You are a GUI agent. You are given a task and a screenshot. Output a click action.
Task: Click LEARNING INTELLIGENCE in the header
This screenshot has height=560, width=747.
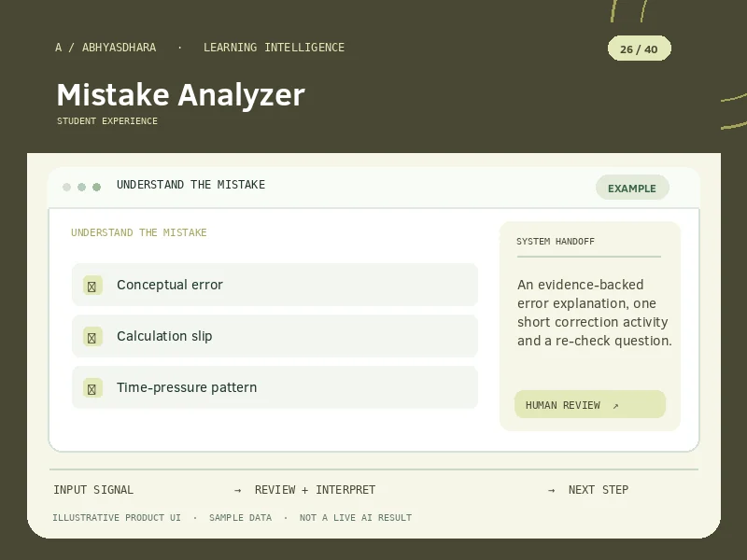click(274, 48)
